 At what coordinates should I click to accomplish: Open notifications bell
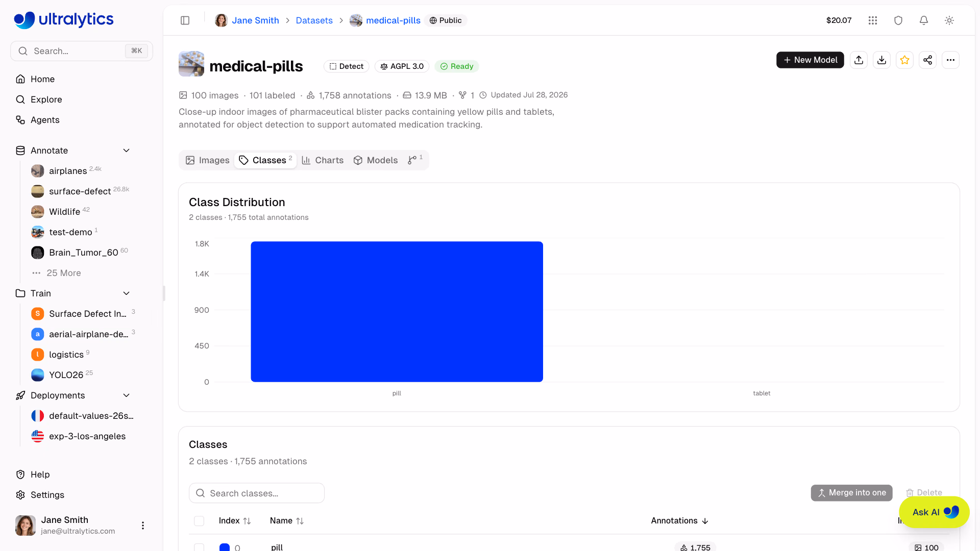click(x=924, y=20)
